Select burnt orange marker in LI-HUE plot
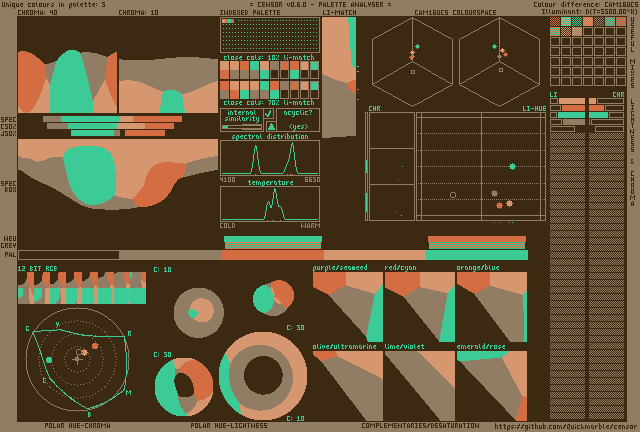640x432 pixels. coord(499,205)
